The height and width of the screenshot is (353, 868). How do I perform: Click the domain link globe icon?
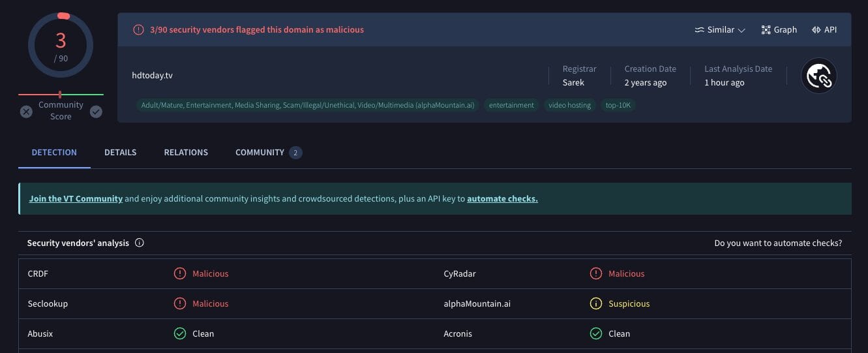coord(818,76)
